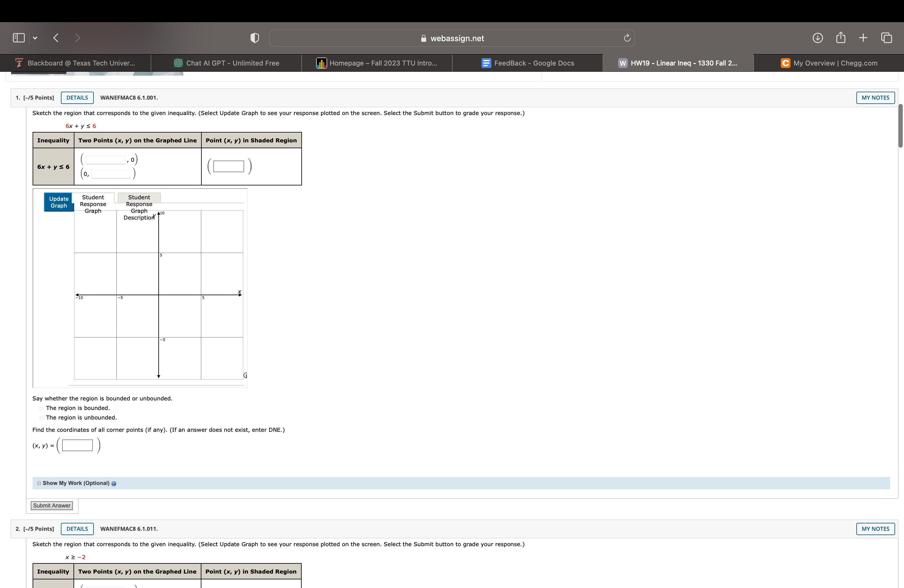Open DETAILS for question 1
This screenshot has height=588, width=904.
(77, 97)
